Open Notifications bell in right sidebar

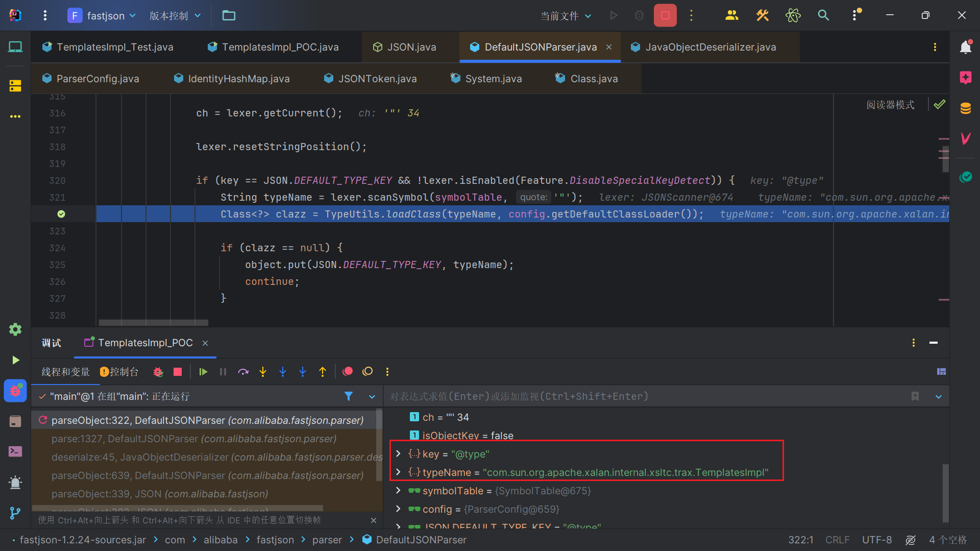coord(965,47)
